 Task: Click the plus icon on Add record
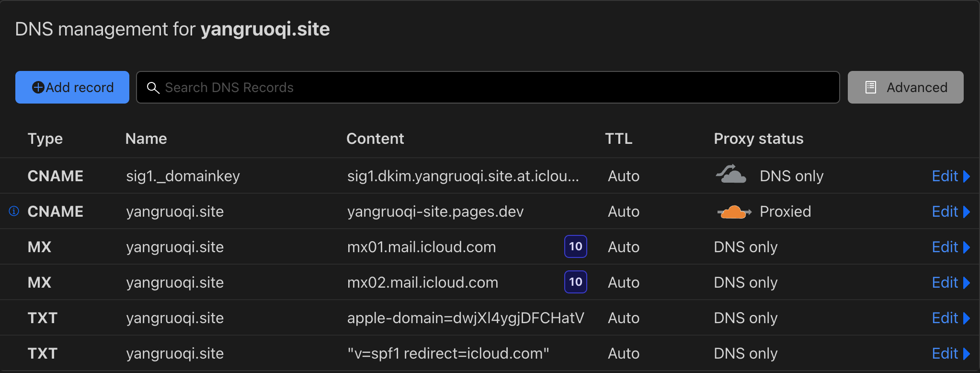(38, 87)
